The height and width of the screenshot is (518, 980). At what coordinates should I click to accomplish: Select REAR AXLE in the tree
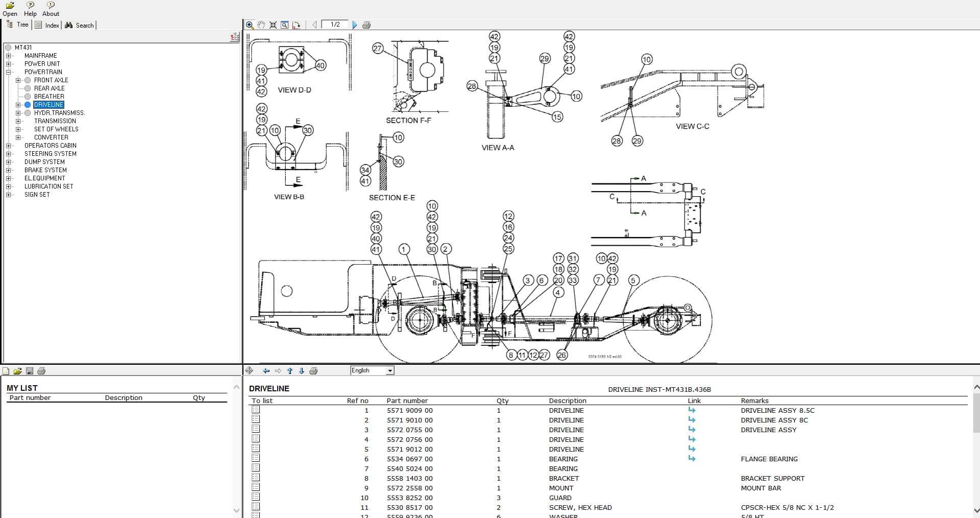(49, 88)
